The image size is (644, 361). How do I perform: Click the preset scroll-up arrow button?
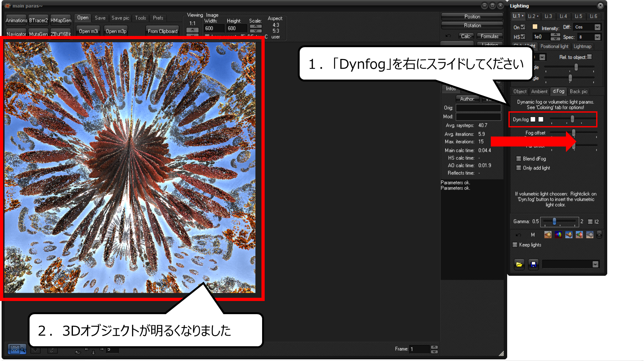coord(599,235)
